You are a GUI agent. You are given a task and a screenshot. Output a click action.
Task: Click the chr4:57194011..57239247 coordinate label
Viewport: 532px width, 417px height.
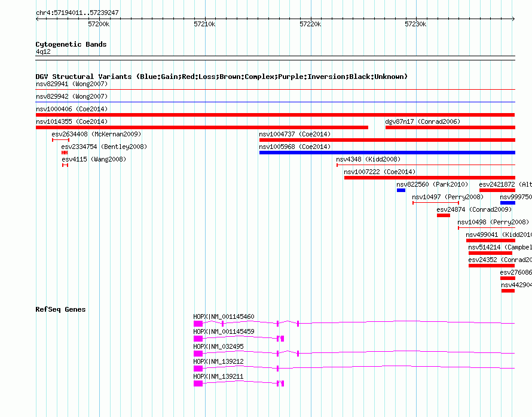click(77, 13)
